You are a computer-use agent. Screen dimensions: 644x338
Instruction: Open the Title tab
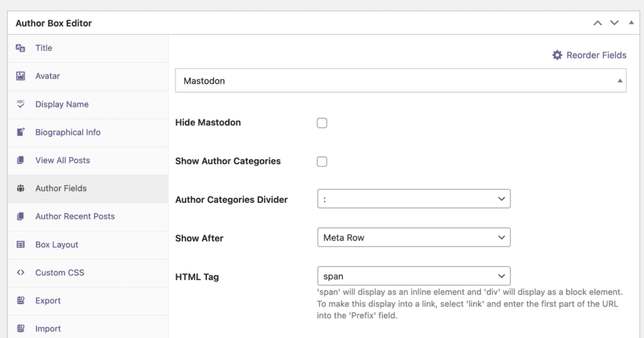pyautogui.click(x=88, y=48)
